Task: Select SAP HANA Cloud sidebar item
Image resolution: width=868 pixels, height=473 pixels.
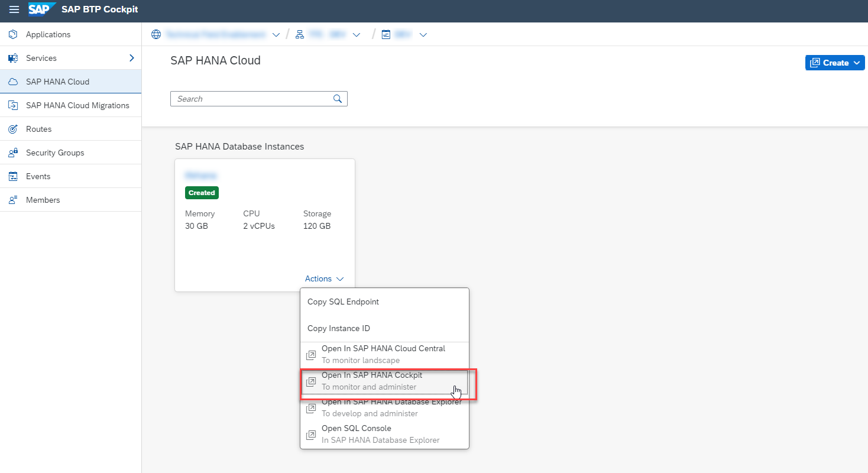Action: click(70, 82)
